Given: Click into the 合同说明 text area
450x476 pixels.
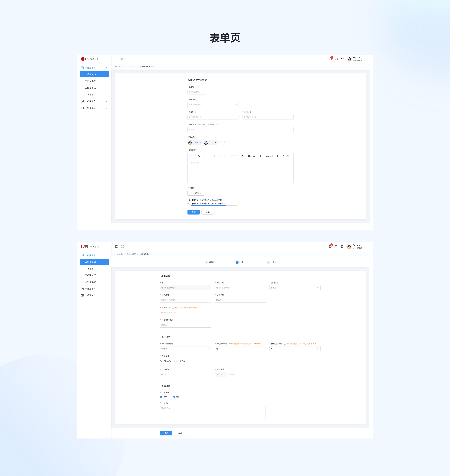Looking at the screenshot, I should [213, 412].
